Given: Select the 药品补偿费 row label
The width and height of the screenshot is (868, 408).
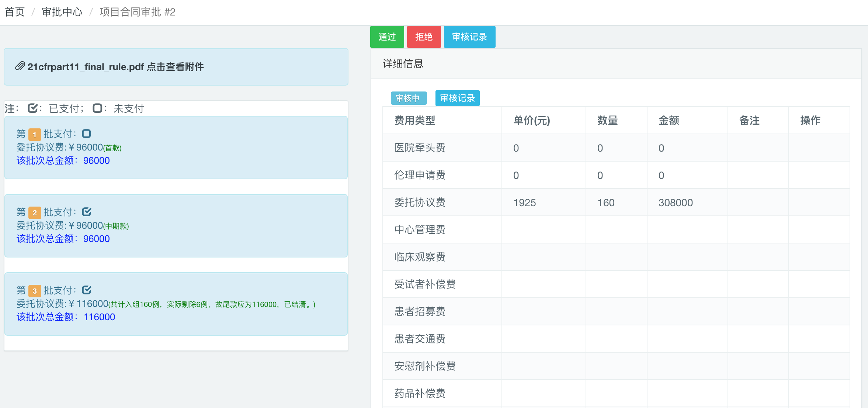Looking at the screenshot, I should 420,393.
